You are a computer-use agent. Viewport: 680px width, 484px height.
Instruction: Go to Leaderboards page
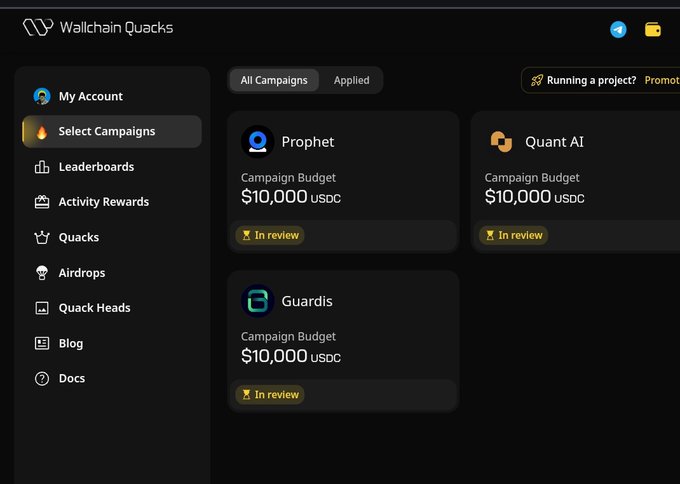(x=112, y=167)
